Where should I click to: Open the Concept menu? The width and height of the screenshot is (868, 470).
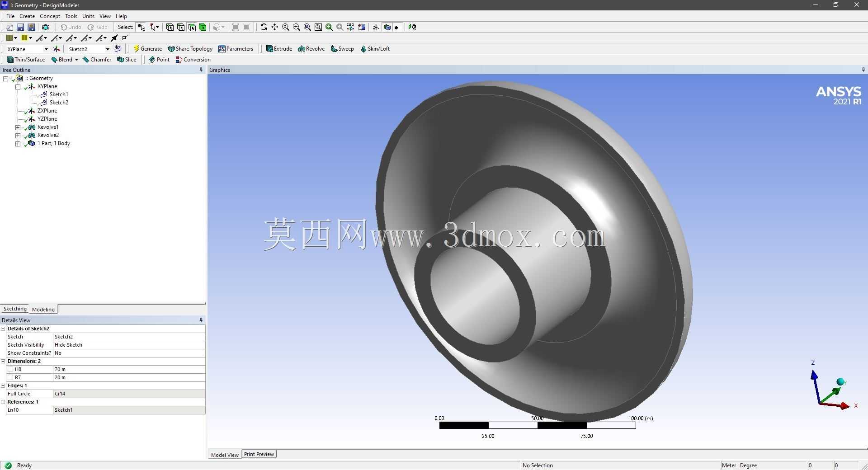[x=50, y=16]
